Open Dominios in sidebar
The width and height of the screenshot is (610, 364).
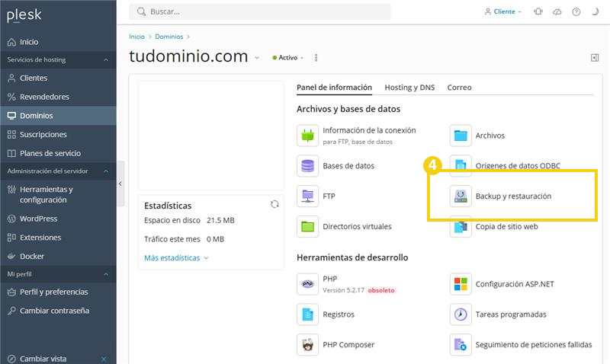(x=59, y=116)
